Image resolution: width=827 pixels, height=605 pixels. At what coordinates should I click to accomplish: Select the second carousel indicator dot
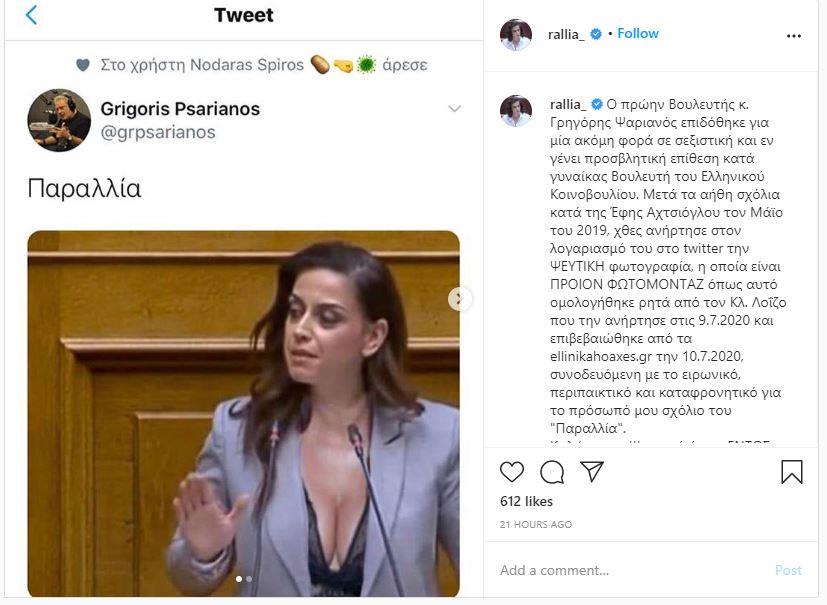point(249,579)
